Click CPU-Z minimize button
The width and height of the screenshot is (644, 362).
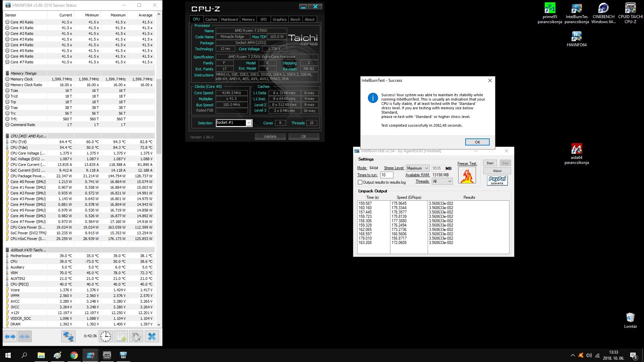click(303, 7)
